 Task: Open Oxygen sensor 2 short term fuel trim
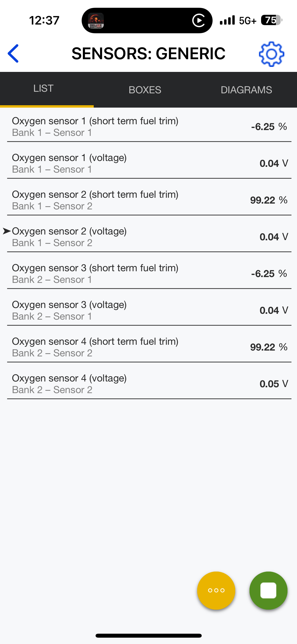coord(148,200)
